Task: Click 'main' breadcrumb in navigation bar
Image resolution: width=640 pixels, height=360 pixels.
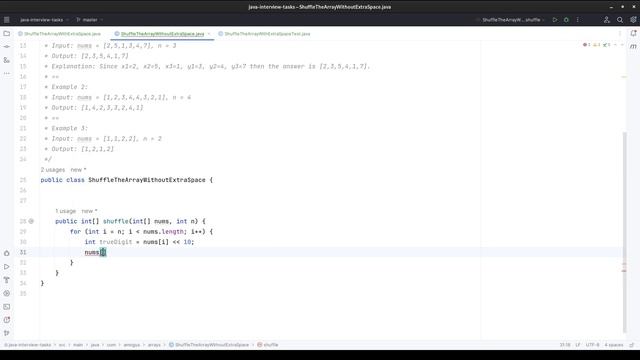Action: point(78,345)
